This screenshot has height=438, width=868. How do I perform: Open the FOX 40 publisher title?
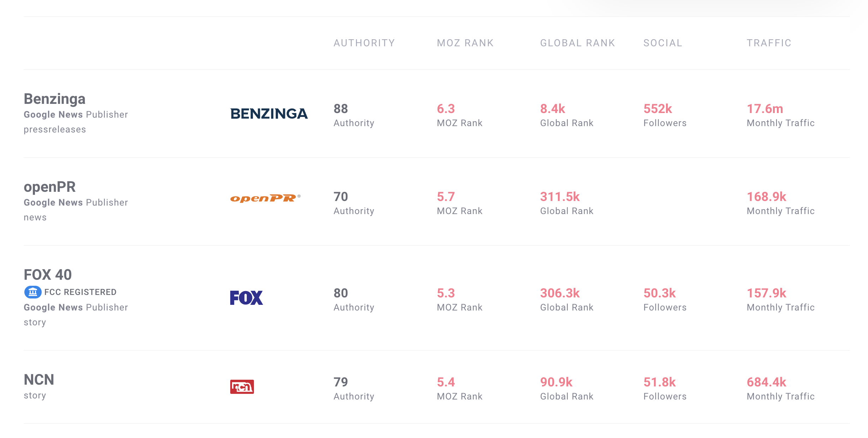[x=48, y=275]
